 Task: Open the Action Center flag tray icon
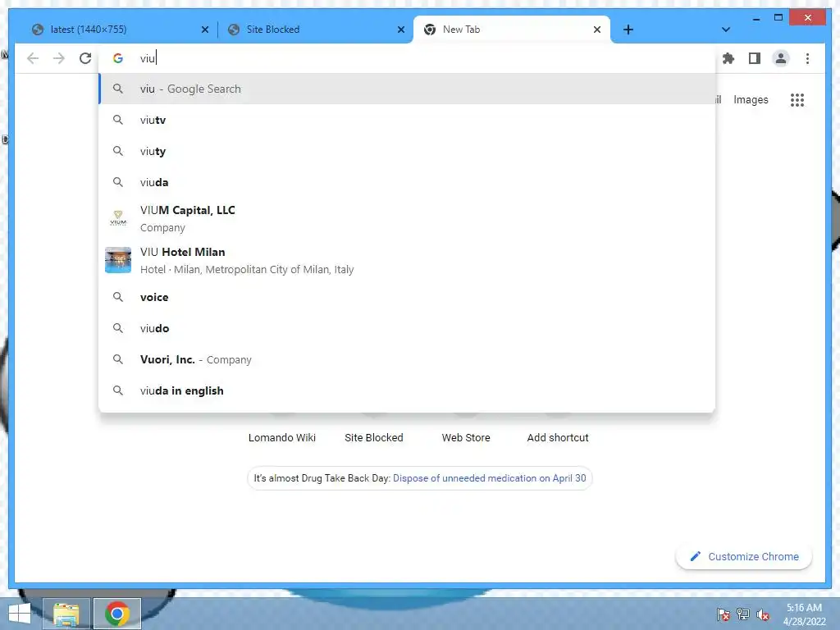click(x=724, y=614)
